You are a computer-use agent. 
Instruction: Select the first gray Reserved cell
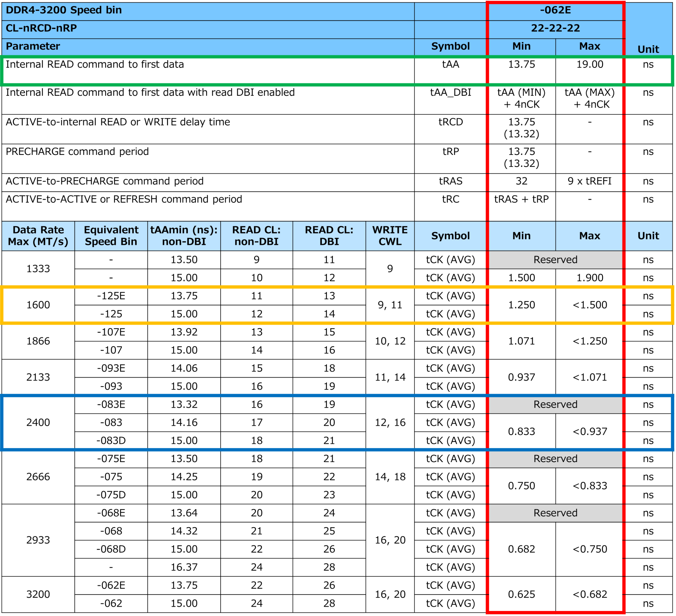(555, 260)
